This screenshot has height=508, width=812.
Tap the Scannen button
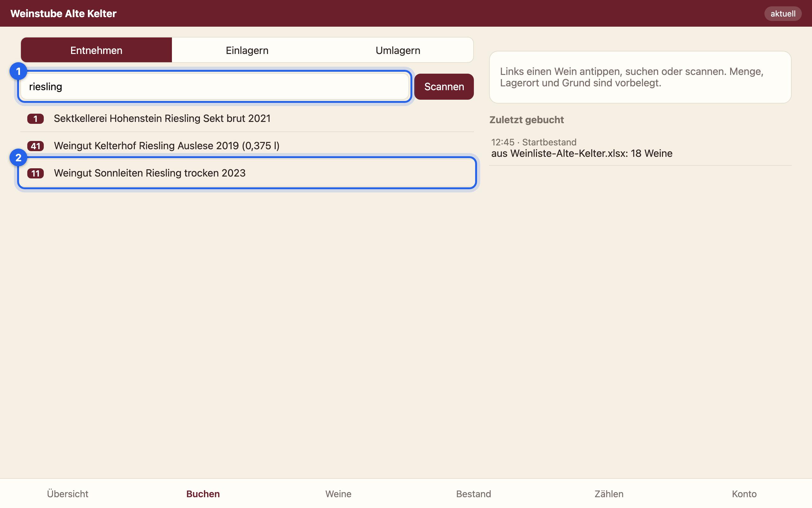coord(444,87)
